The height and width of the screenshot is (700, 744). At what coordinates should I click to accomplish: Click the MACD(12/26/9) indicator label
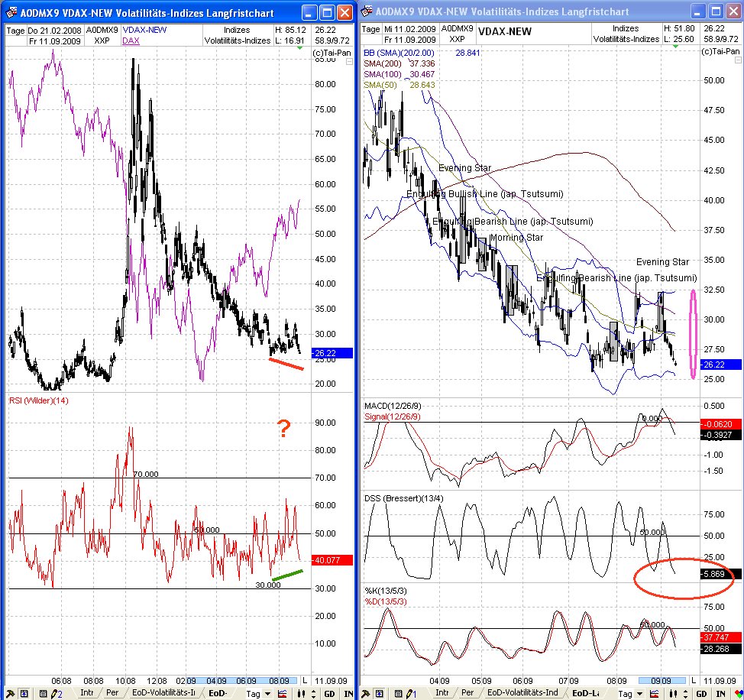(x=393, y=407)
